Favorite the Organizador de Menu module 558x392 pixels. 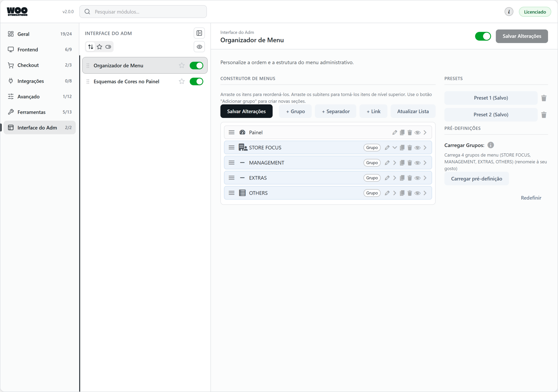(x=182, y=65)
